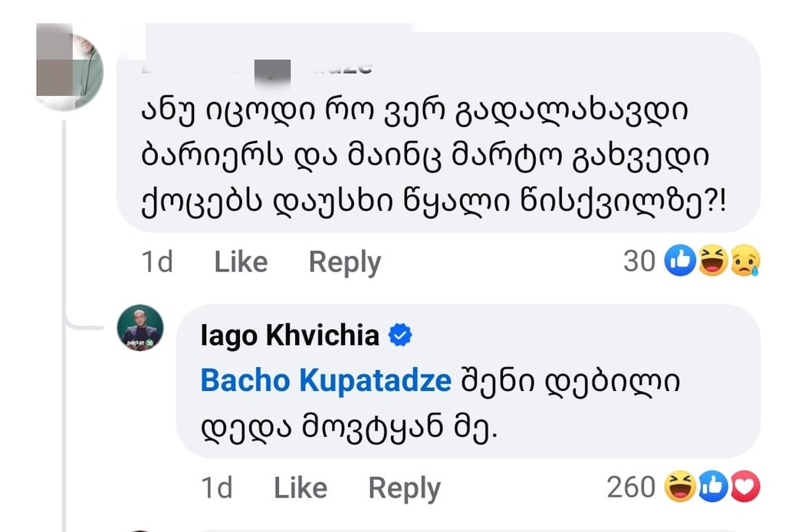
Task: Click thumbs-up reaction icon on Iago's reply
Action: 713,487
